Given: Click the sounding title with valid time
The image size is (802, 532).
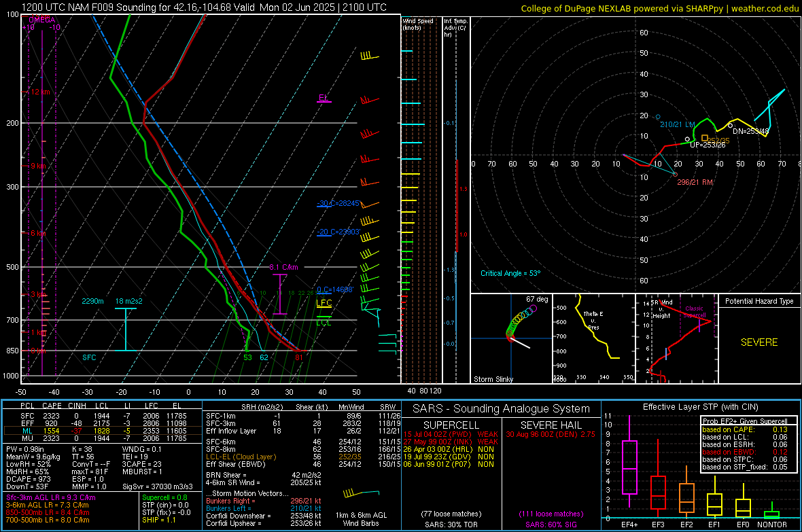Looking at the screenshot, I should (x=204, y=7).
